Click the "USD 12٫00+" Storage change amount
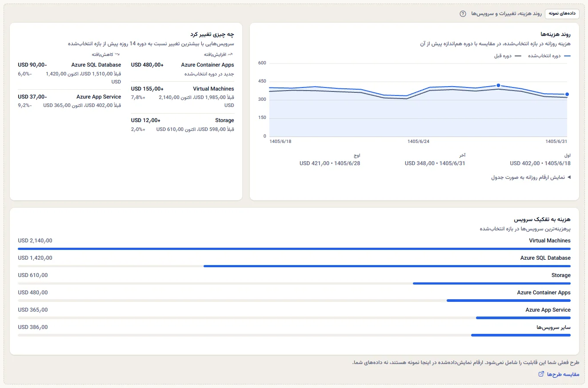This screenshot has width=588, height=388. tap(146, 120)
